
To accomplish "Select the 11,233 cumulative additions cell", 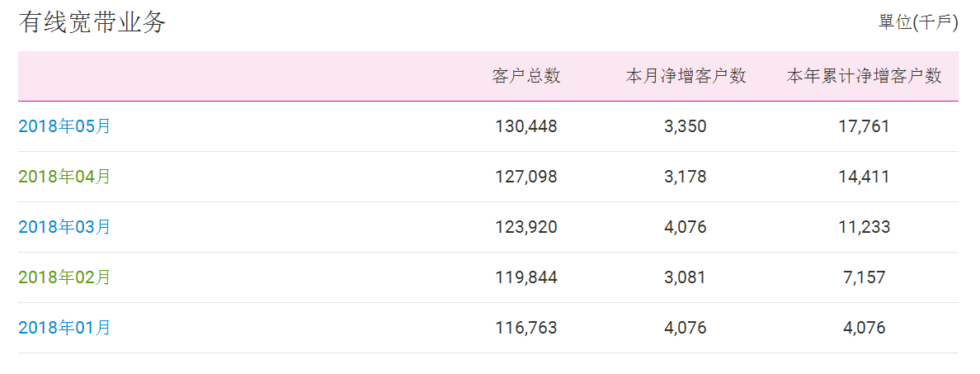I will [x=864, y=227].
